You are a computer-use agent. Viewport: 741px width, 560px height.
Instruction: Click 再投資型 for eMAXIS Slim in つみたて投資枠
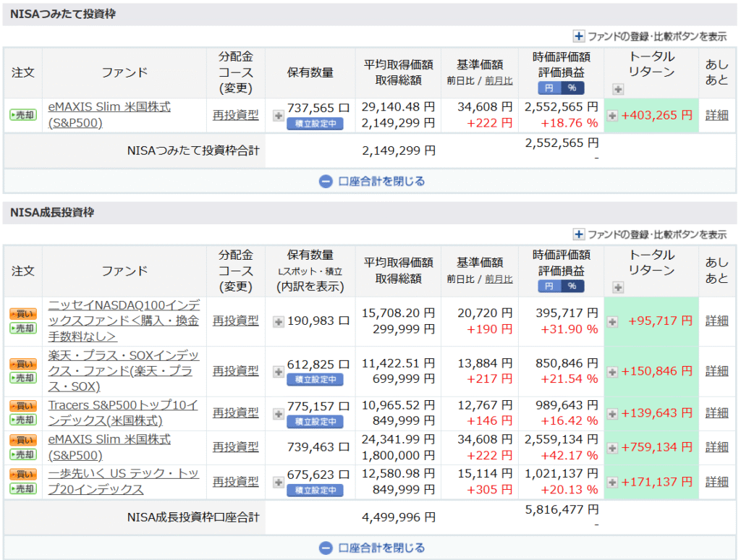click(x=235, y=115)
